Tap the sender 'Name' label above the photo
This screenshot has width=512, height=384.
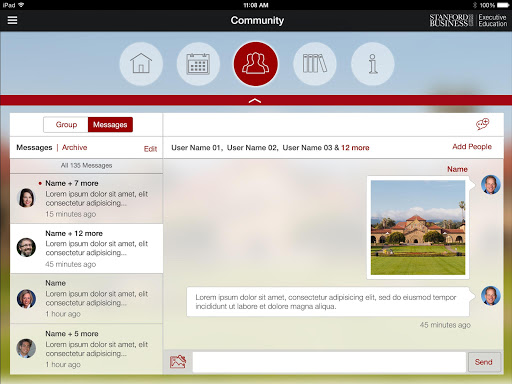[x=457, y=169]
